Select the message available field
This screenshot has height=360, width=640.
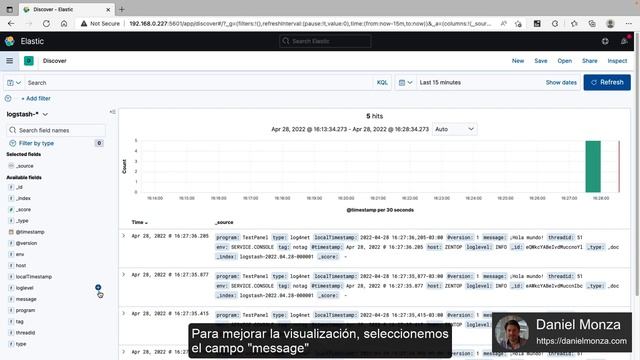coord(26,299)
